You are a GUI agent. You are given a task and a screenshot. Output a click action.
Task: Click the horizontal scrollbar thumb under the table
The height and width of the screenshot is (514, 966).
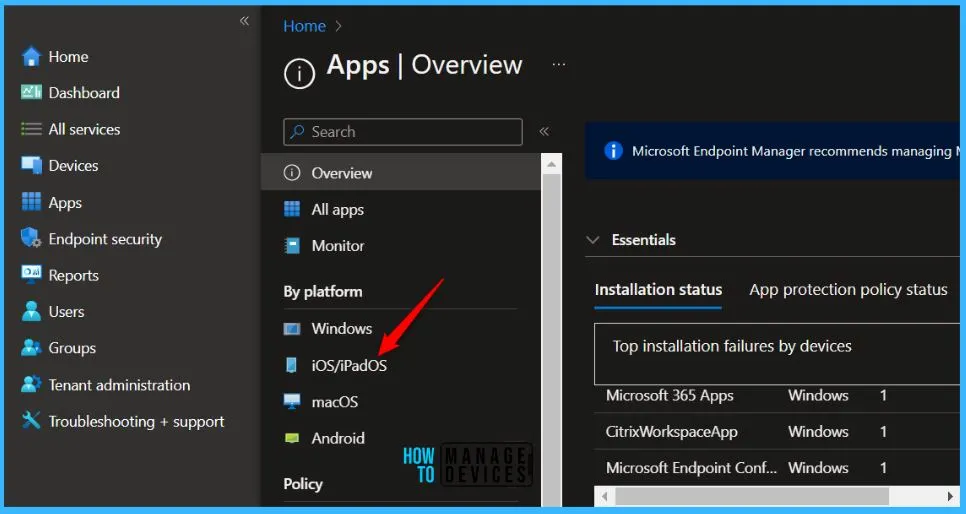752,496
